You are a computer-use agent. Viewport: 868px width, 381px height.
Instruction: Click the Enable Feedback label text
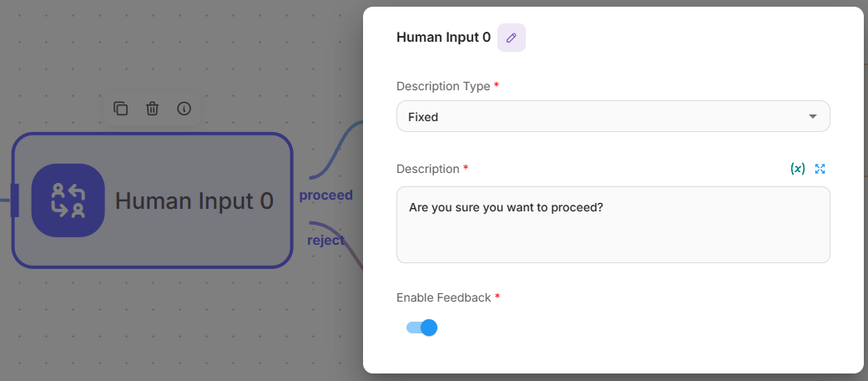coord(443,297)
